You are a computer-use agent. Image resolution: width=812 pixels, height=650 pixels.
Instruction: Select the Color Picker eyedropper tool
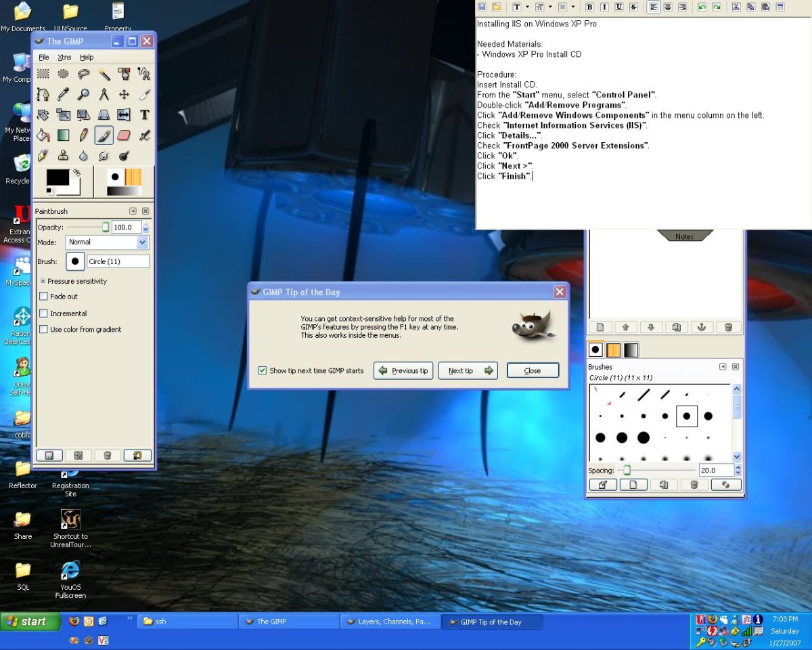click(x=64, y=94)
